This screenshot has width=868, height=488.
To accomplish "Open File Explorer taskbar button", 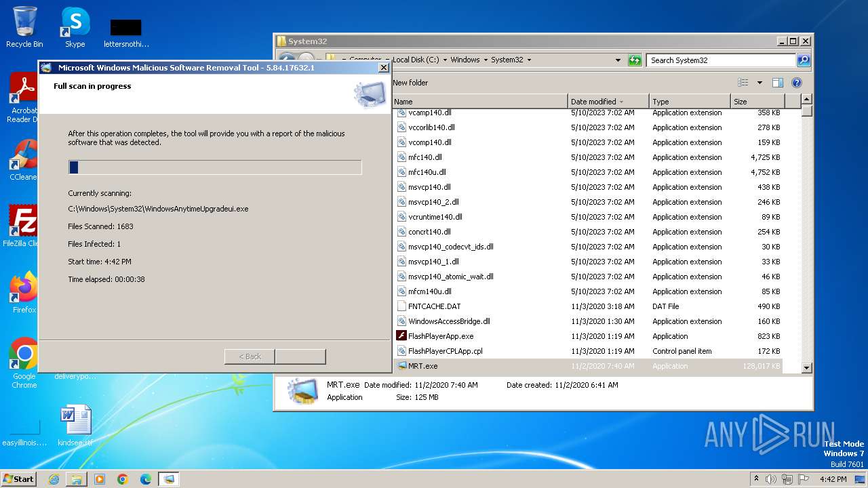I will pos(77,479).
